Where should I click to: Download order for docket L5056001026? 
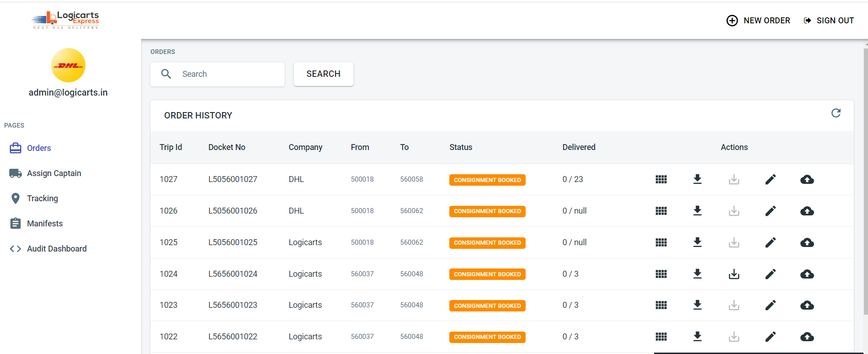click(x=697, y=211)
